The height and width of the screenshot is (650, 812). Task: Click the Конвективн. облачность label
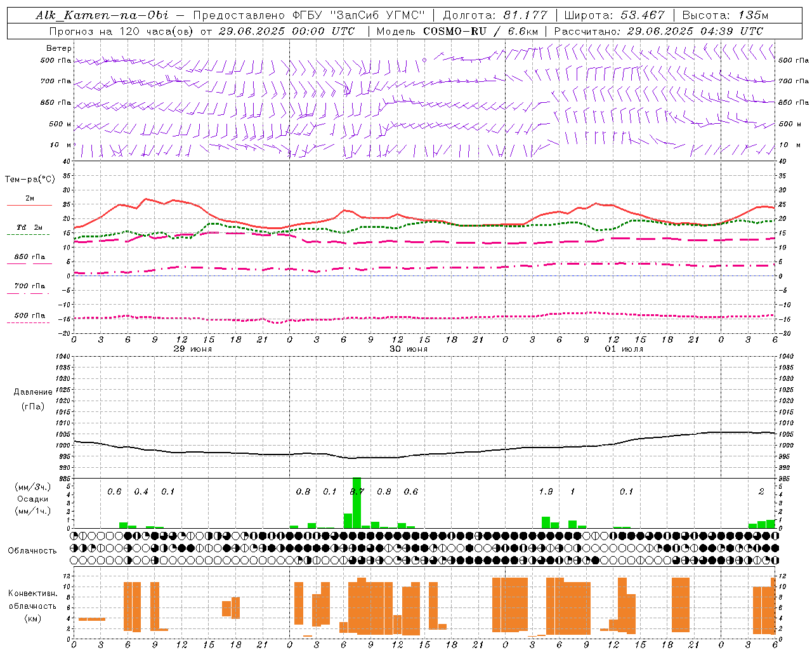(x=32, y=599)
